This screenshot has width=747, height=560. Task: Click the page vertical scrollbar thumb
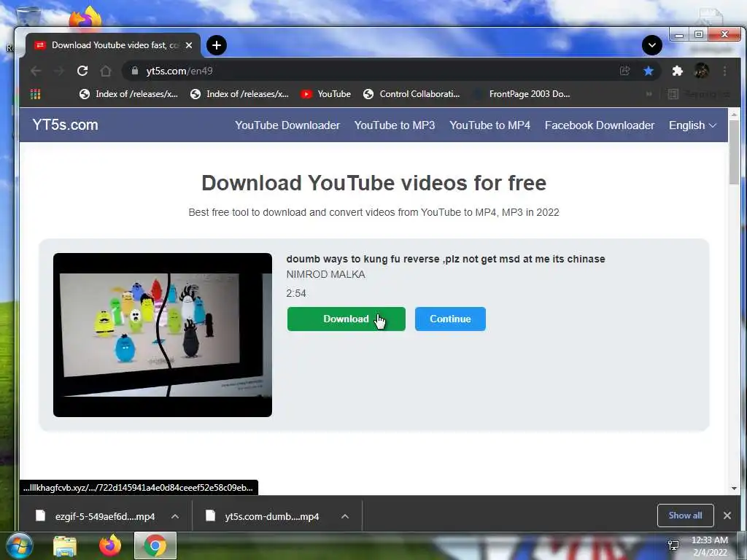pos(734,152)
